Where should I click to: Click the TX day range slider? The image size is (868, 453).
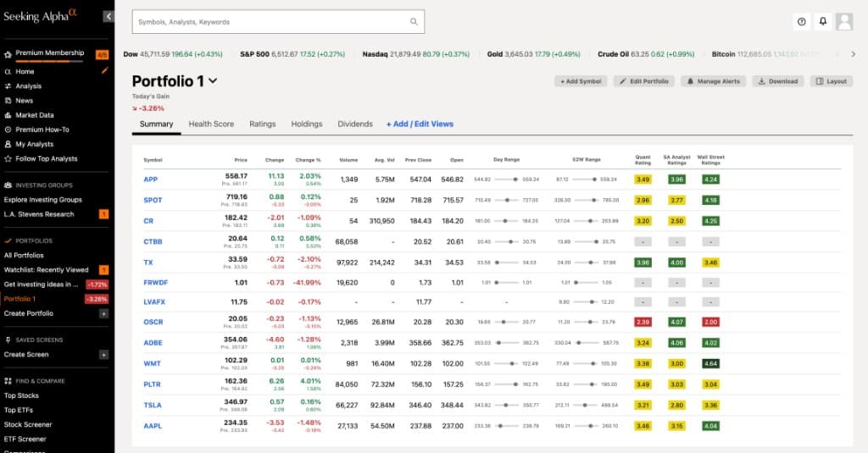[x=507, y=262]
